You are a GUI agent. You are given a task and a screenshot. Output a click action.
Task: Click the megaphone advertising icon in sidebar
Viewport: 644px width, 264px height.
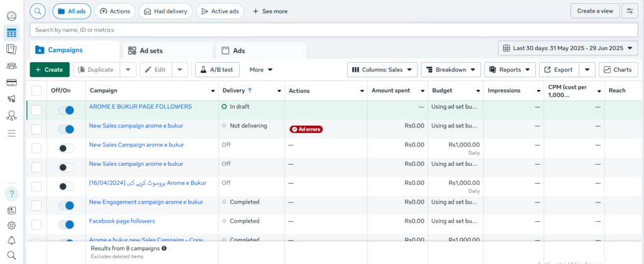(11, 99)
